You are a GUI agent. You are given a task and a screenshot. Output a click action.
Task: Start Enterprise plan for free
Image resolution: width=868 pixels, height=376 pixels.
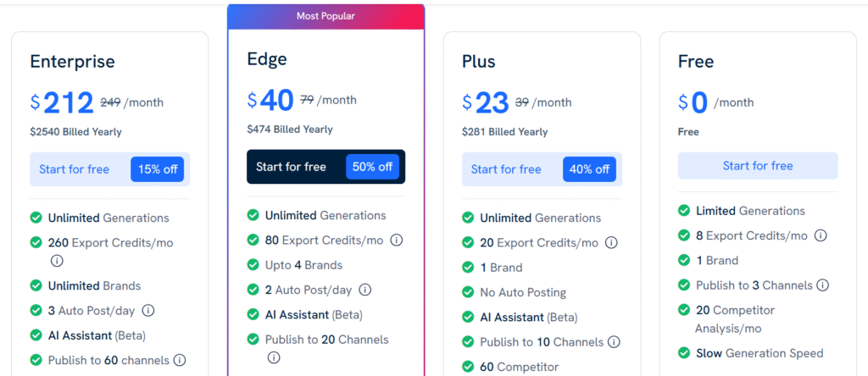[x=75, y=169]
